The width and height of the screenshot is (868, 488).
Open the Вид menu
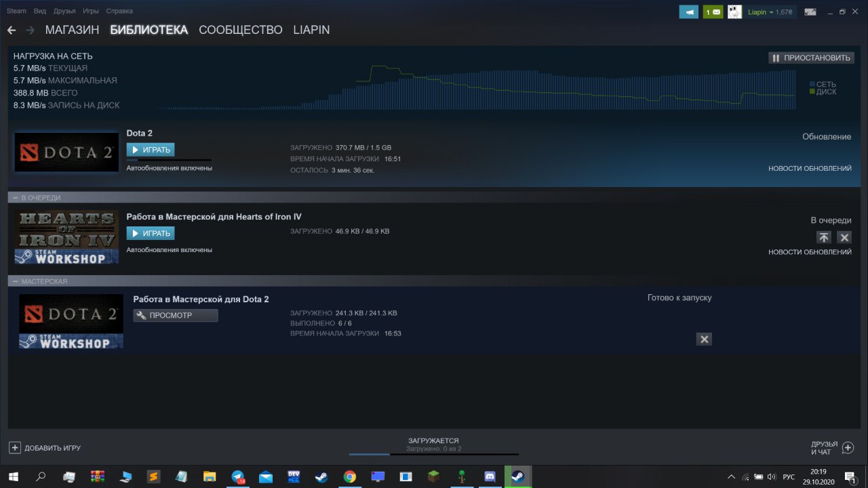coord(40,11)
